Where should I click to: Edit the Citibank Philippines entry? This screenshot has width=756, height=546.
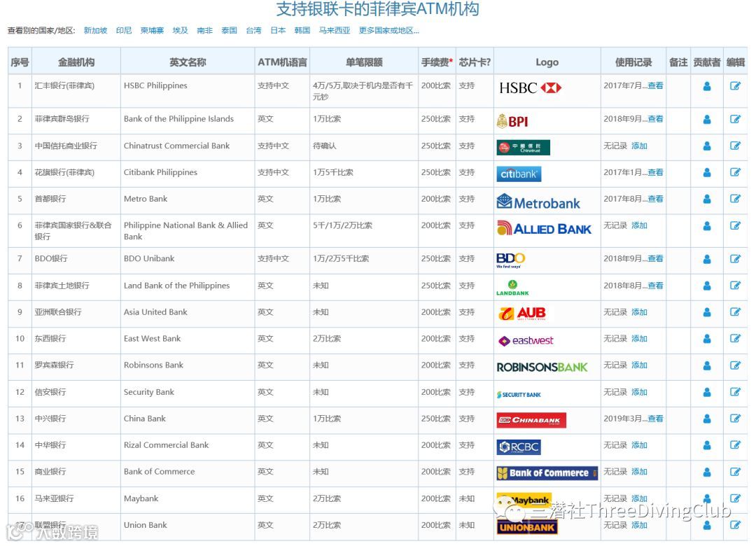coord(735,172)
